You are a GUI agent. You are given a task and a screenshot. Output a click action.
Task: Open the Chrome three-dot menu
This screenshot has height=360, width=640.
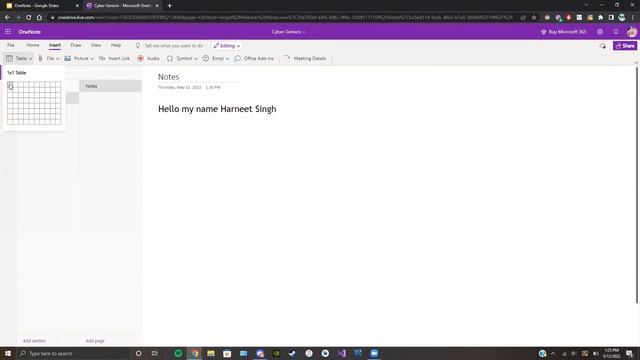pos(633,18)
